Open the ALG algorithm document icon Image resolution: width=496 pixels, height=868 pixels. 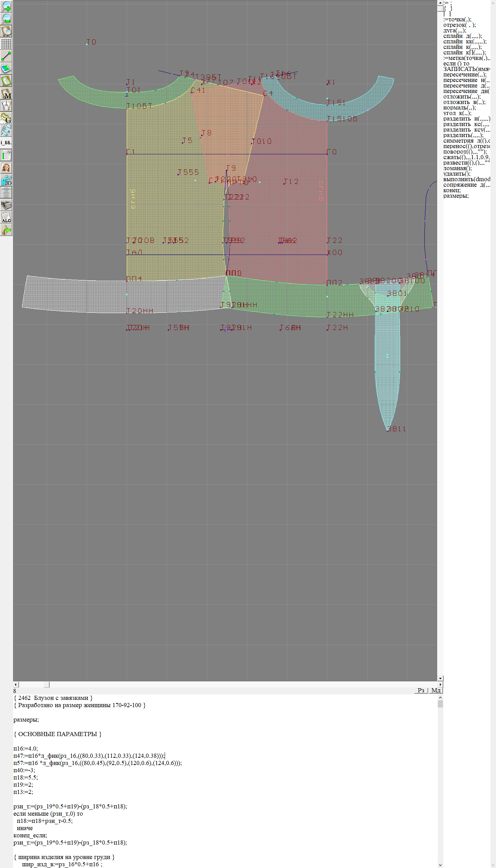click(6, 217)
